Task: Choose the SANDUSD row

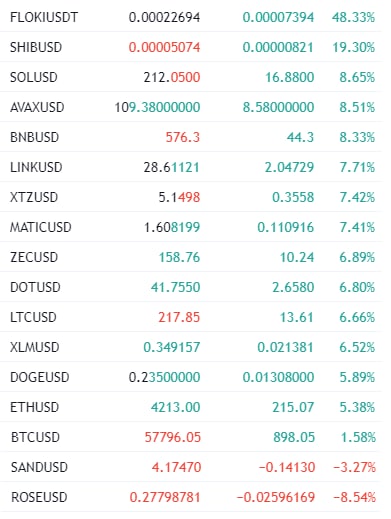Action: 192,467
